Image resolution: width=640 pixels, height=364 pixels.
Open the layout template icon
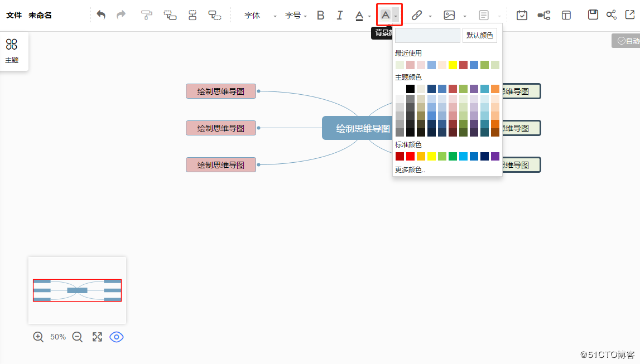566,15
